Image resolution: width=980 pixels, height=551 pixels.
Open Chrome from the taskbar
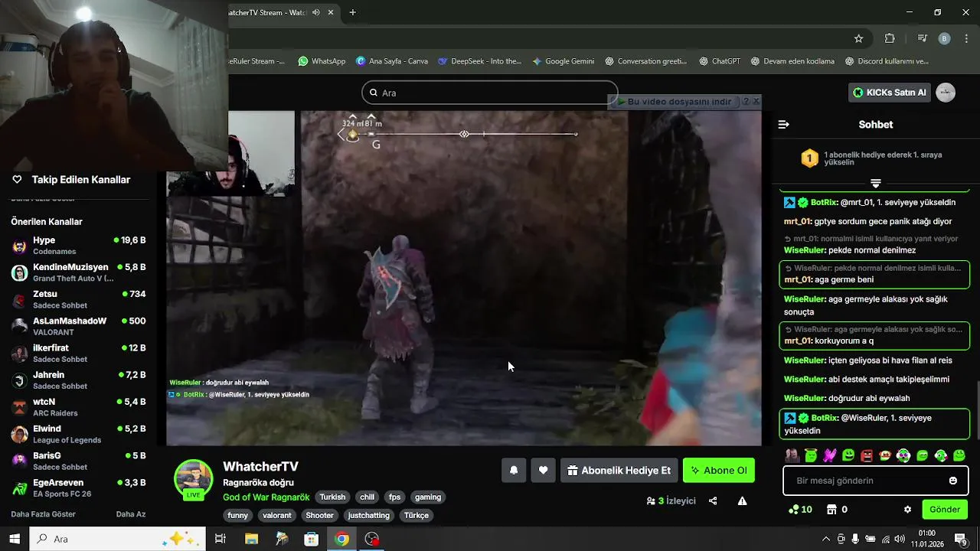coord(341,539)
